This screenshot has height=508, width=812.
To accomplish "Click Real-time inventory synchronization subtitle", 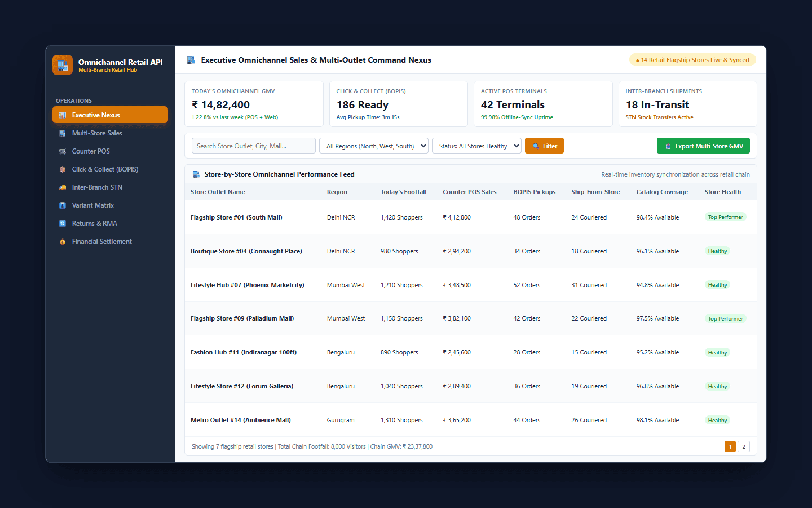I will point(676,174).
